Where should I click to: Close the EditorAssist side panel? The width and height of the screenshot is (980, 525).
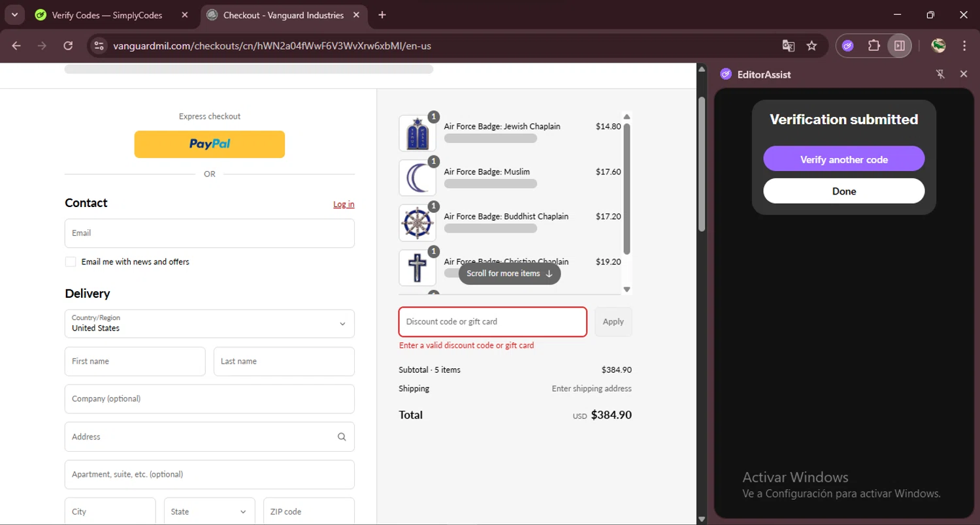pyautogui.click(x=964, y=74)
